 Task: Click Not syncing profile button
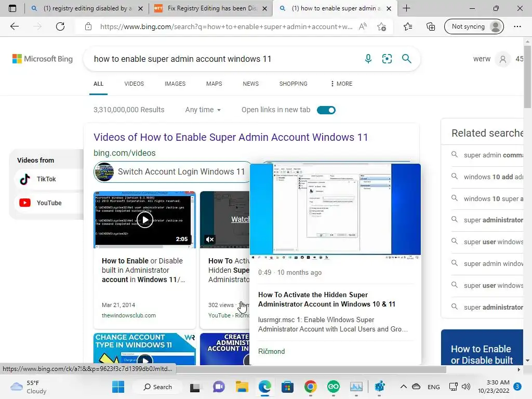click(474, 26)
